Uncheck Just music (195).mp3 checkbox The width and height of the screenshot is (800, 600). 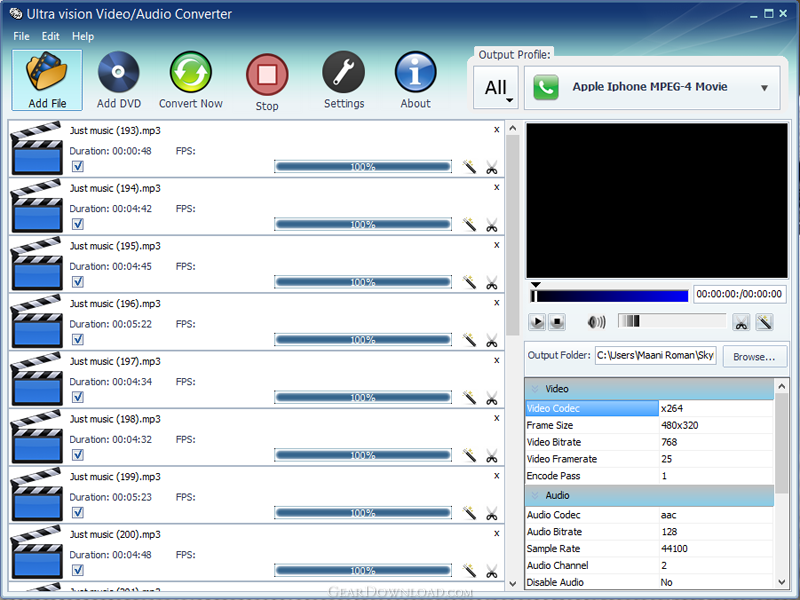tap(78, 282)
